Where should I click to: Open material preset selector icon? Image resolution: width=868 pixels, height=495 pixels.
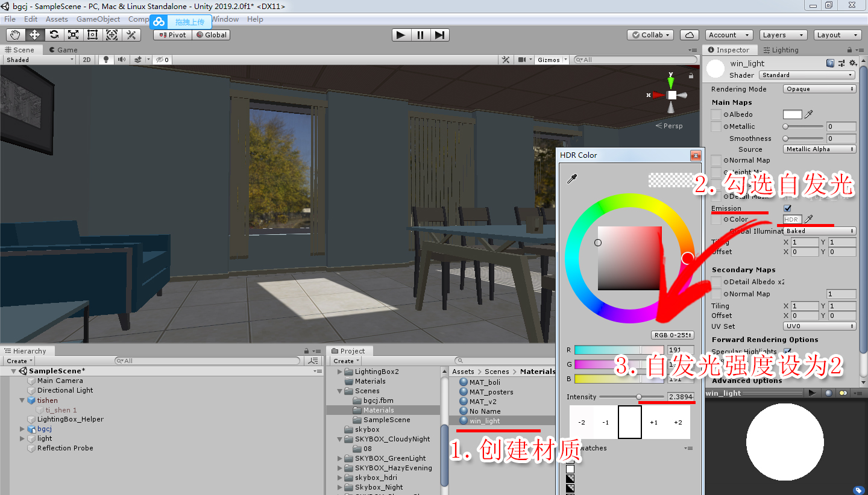tap(842, 63)
